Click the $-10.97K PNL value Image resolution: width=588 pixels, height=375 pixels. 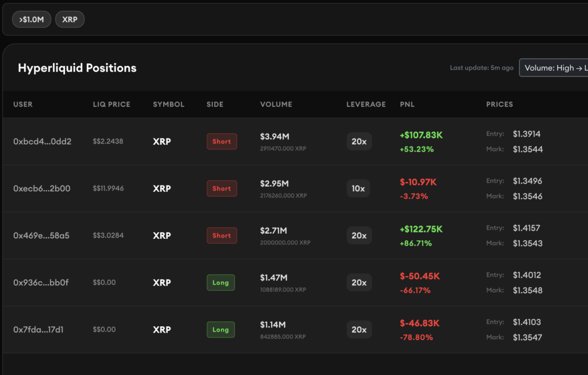coord(418,182)
